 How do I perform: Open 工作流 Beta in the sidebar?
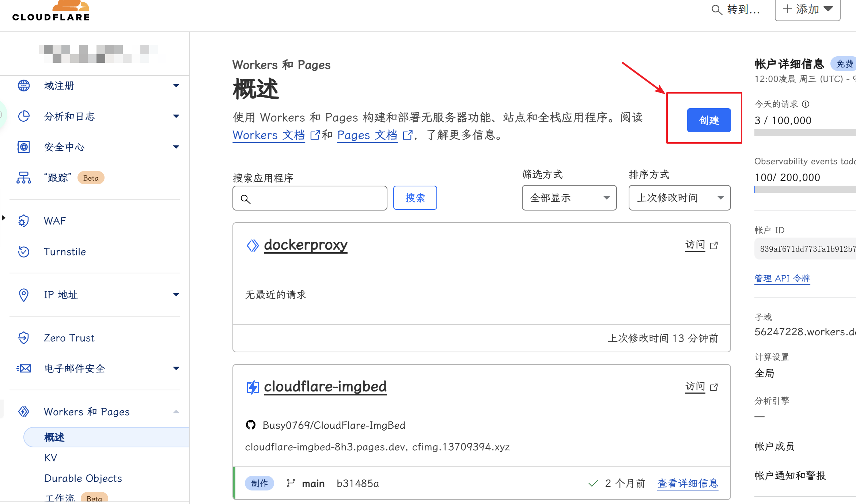(76, 498)
